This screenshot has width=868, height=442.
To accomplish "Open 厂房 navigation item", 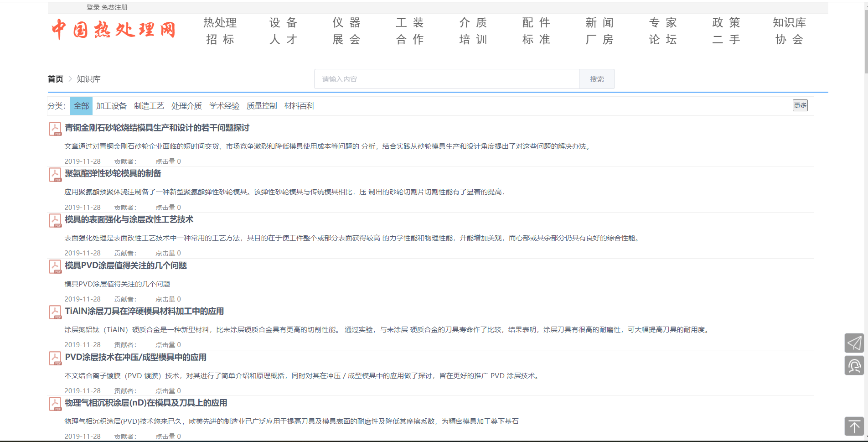I will [x=599, y=40].
